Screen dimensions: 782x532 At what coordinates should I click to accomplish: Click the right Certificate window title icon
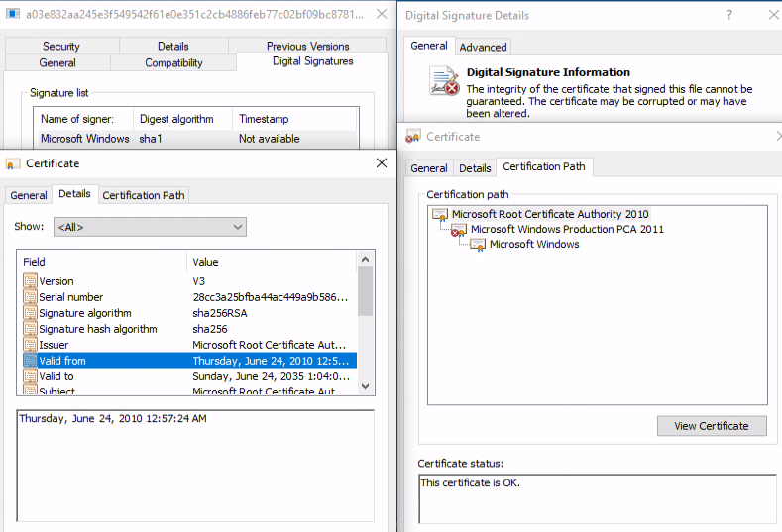click(x=413, y=136)
